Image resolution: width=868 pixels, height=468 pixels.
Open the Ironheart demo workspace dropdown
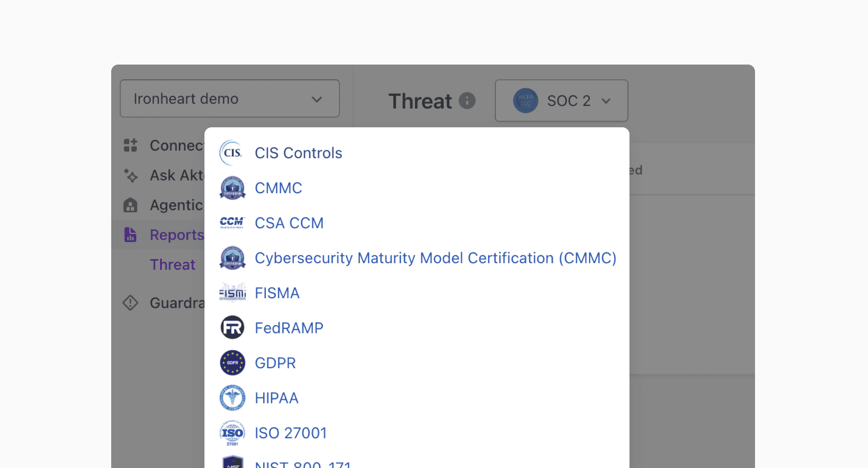pos(230,99)
